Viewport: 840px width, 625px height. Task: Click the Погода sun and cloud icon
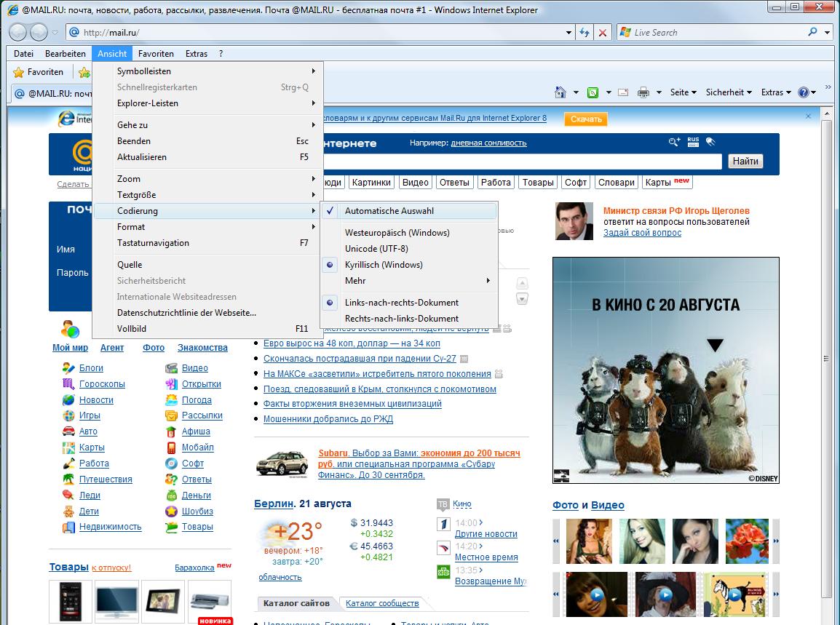coord(172,400)
